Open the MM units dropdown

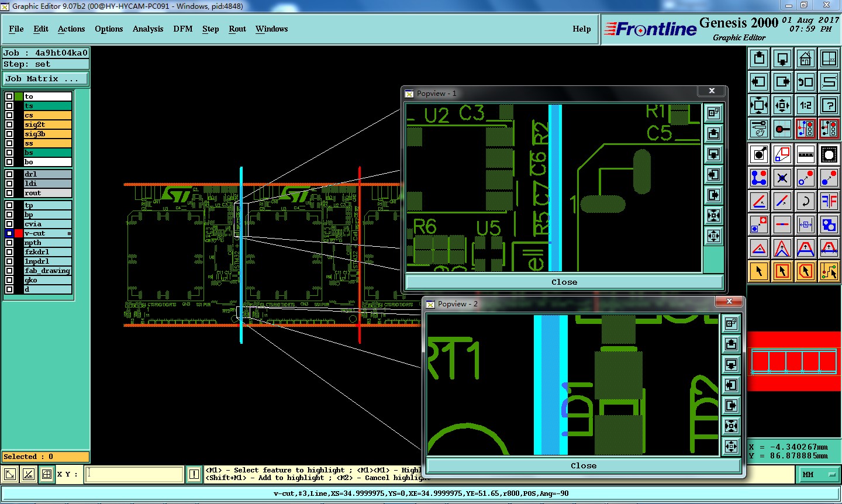tap(819, 474)
